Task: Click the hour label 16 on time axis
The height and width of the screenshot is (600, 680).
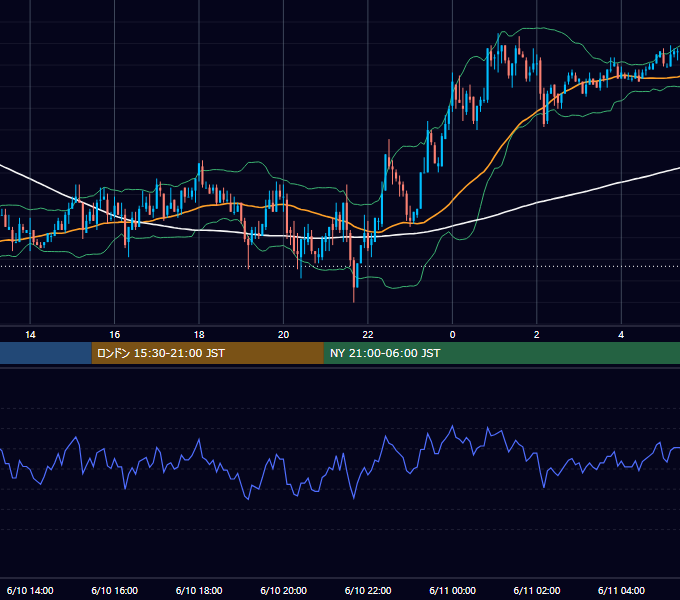Action: [x=114, y=335]
